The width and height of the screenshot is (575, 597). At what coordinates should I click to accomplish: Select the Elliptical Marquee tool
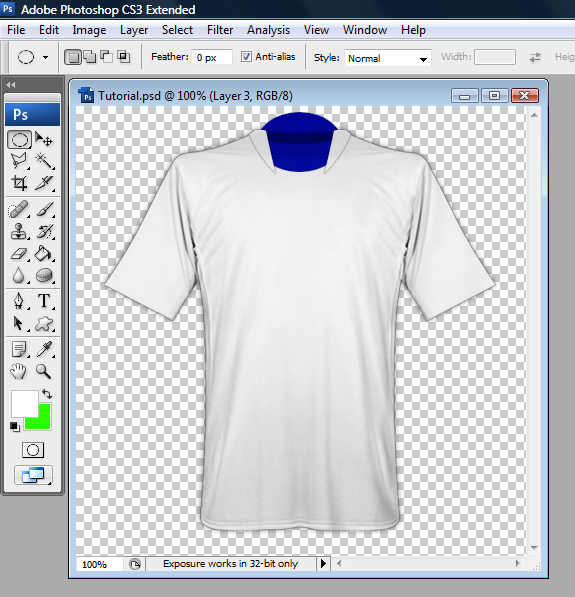19,140
